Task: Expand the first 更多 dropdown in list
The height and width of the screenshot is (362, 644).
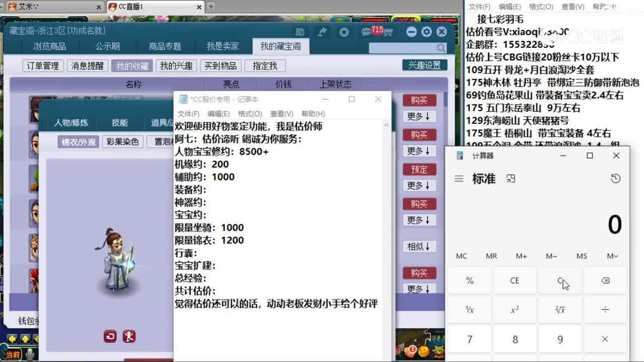Action: click(419, 117)
